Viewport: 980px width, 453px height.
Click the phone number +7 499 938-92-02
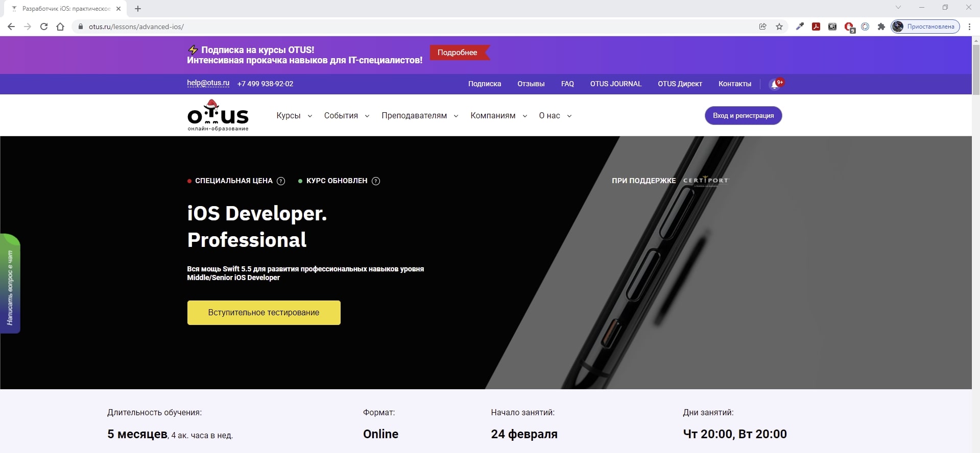point(265,84)
